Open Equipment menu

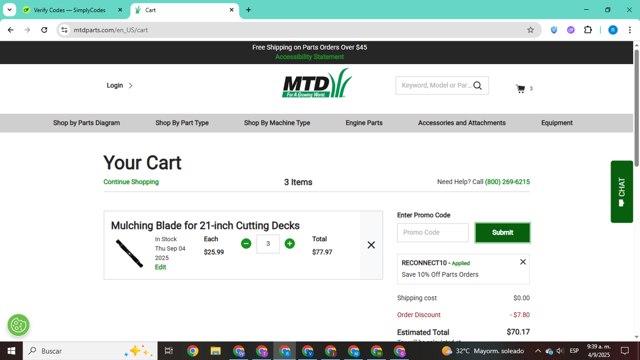tap(557, 123)
